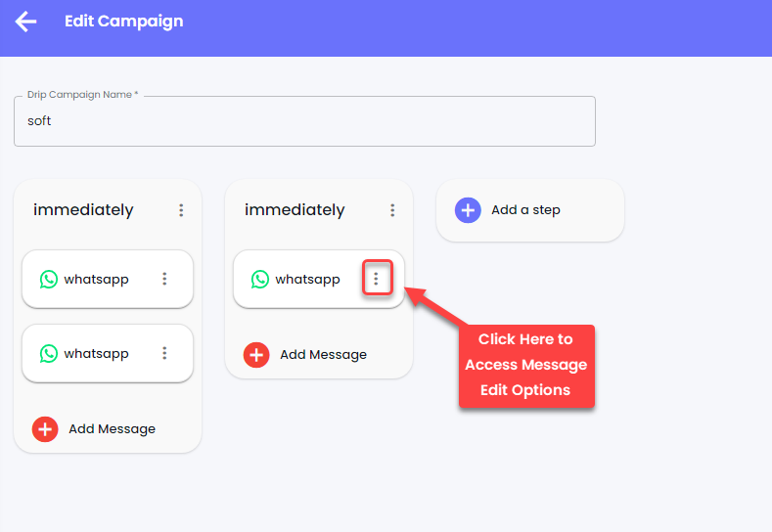
Task: Click Add Message text in the first step
Action: point(112,429)
